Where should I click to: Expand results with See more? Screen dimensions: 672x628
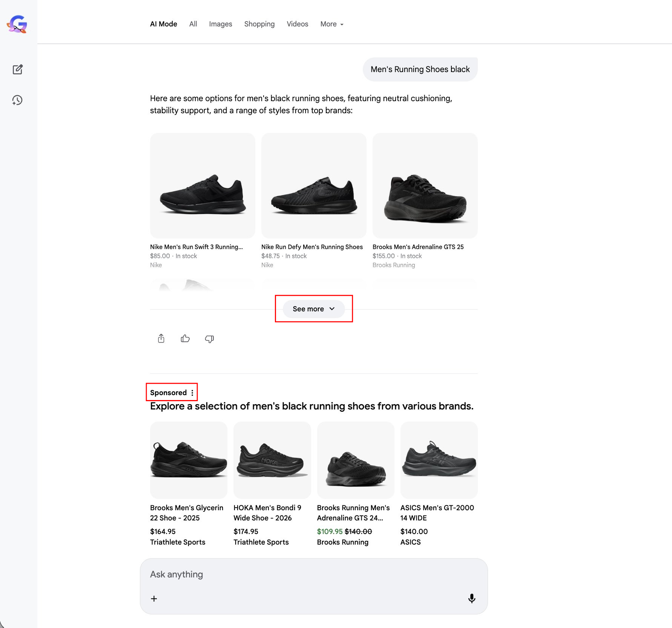(x=313, y=309)
